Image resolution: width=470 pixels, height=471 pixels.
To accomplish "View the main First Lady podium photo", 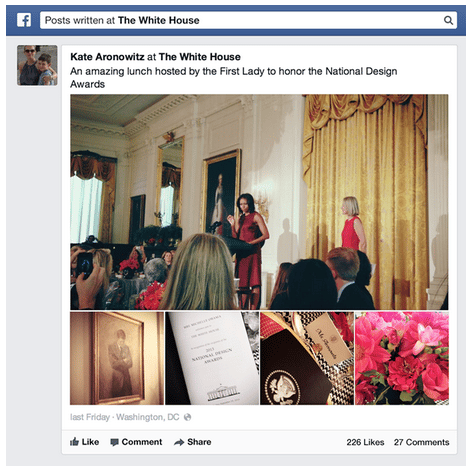I will coord(259,202).
